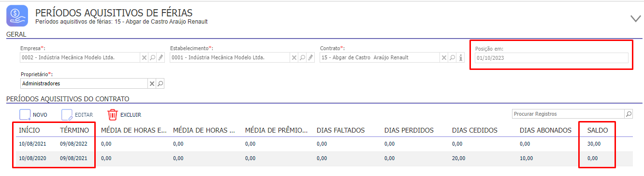The height and width of the screenshot is (176, 644).
Task: Click the Posição em date field
Action: click(551, 58)
